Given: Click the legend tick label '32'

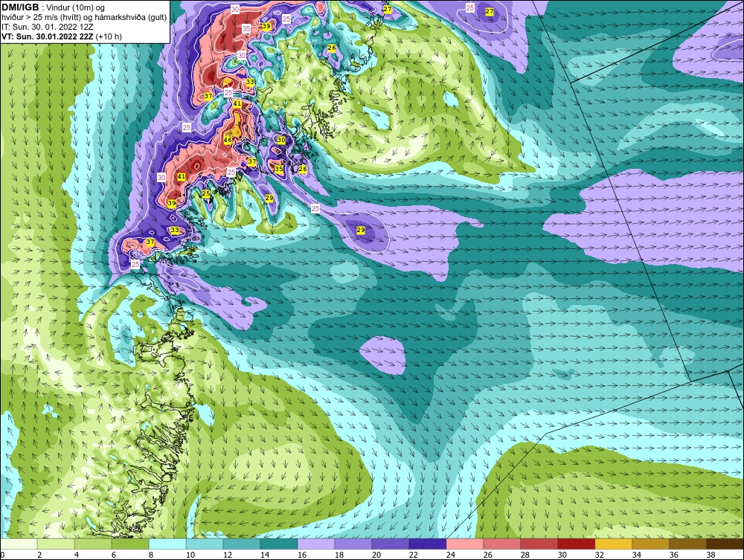Looking at the screenshot, I should click(x=599, y=555).
